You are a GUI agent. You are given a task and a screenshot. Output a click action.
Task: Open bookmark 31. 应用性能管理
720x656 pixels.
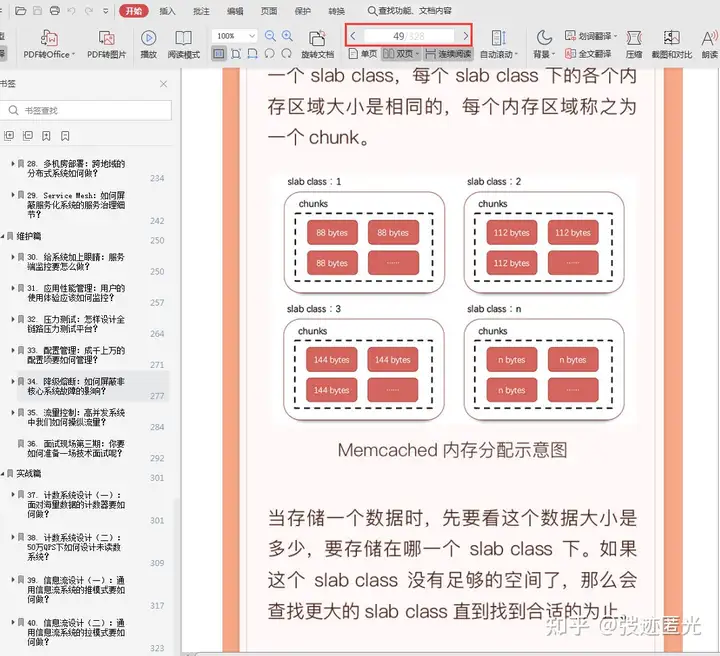(x=76, y=293)
